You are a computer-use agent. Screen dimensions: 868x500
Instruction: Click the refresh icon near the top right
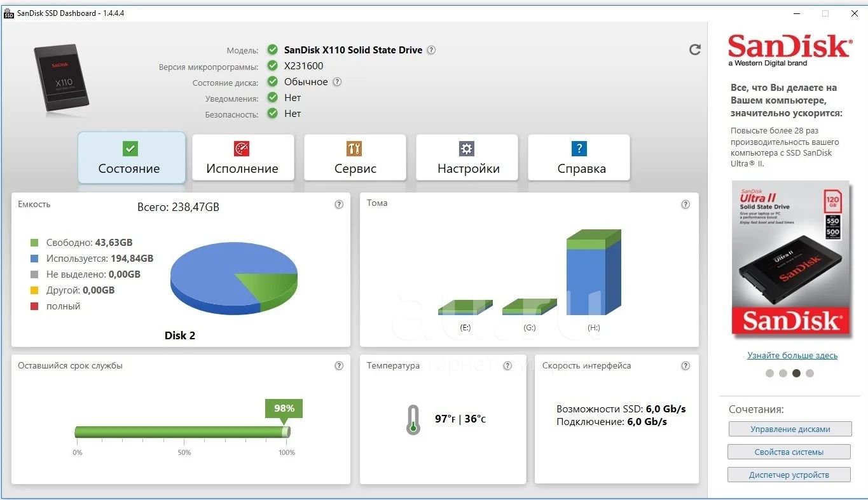[x=695, y=50]
